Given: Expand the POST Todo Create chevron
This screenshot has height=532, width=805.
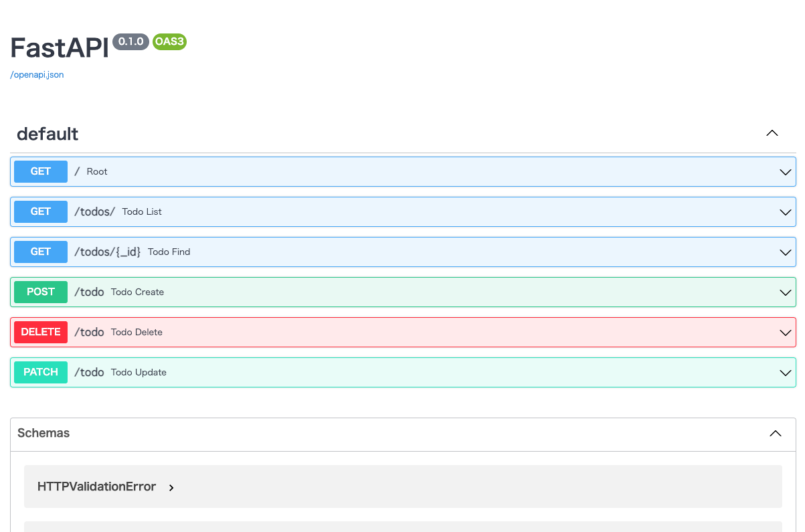Looking at the screenshot, I should point(786,292).
